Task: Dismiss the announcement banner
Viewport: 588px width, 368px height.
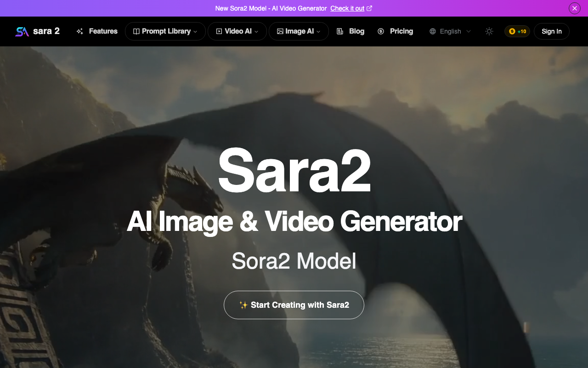Action: pos(575,8)
